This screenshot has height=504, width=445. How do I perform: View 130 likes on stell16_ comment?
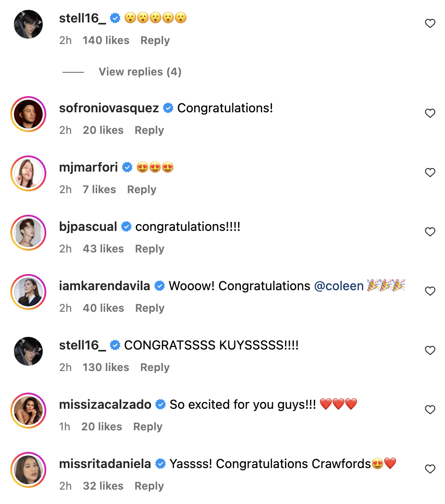pyautogui.click(x=106, y=367)
